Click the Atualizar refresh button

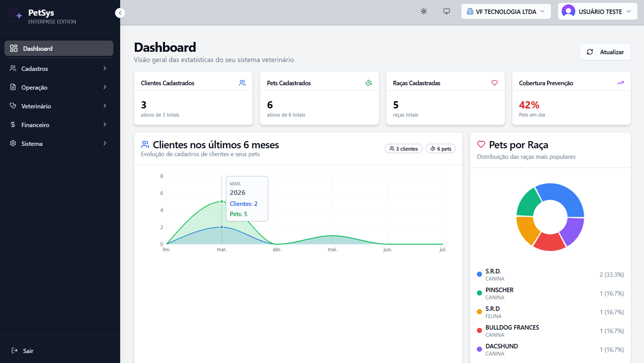tap(605, 52)
